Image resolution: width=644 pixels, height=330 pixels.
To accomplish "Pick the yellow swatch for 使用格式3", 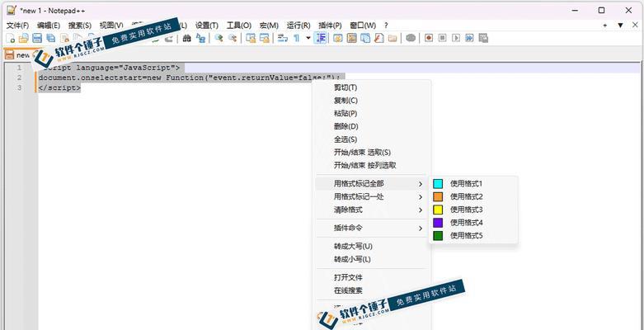I will coord(438,210).
